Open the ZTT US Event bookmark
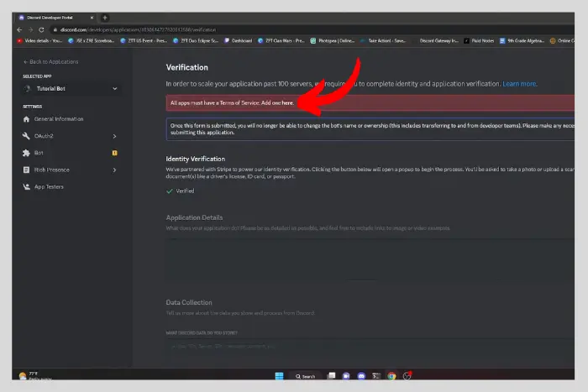Image resolution: width=588 pixels, height=392 pixels. pos(144,40)
